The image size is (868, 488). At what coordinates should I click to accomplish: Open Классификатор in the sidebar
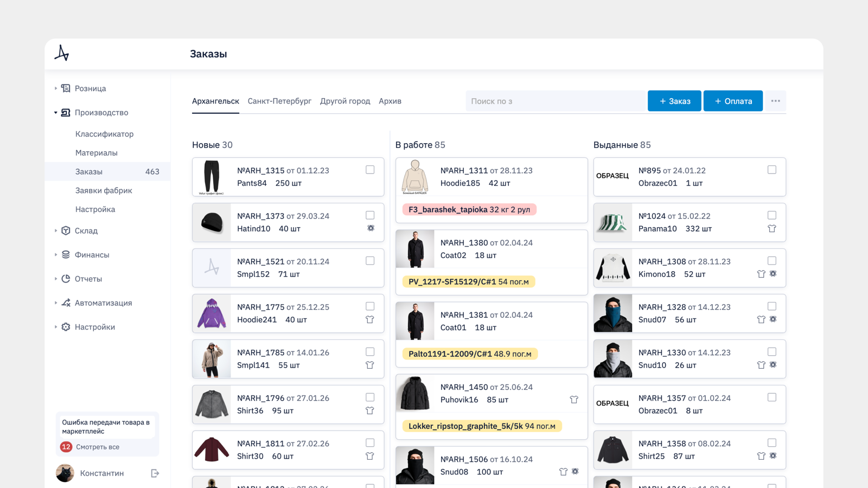104,134
